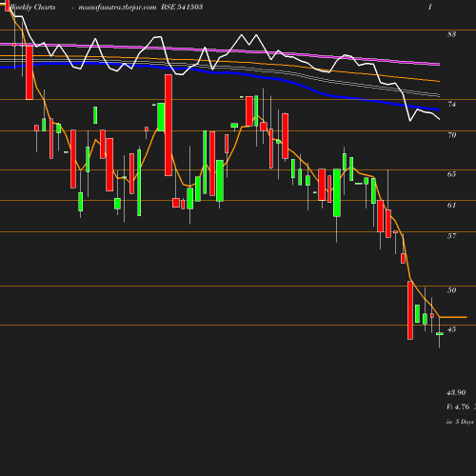Screen dimensions: 476x476
Task: Select the "V: 4.76" volume text
Action: click(458, 407)
